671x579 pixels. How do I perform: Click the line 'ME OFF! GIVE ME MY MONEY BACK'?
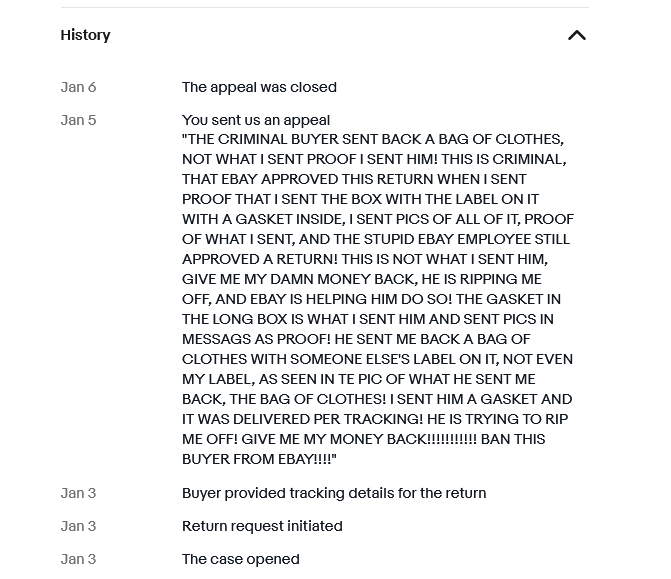(364, 439)
